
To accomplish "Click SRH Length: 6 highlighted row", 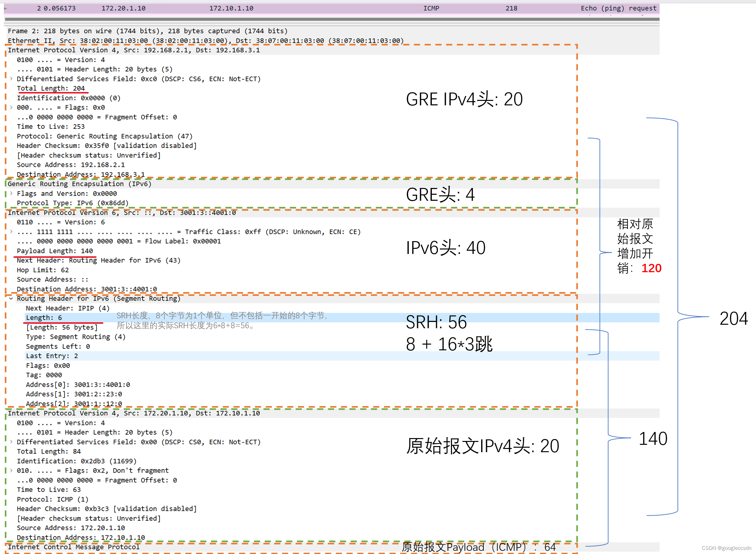I will (44, 318).
